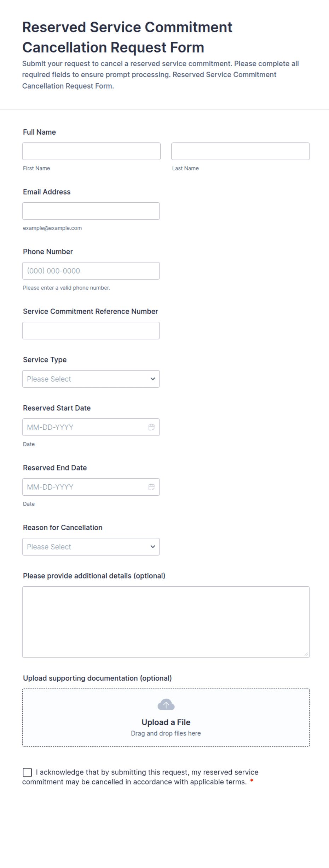Click the Service Type chevron arrow
Viewport: 329px width, 868px height.
pyautogui.click(x=153, y=379)
